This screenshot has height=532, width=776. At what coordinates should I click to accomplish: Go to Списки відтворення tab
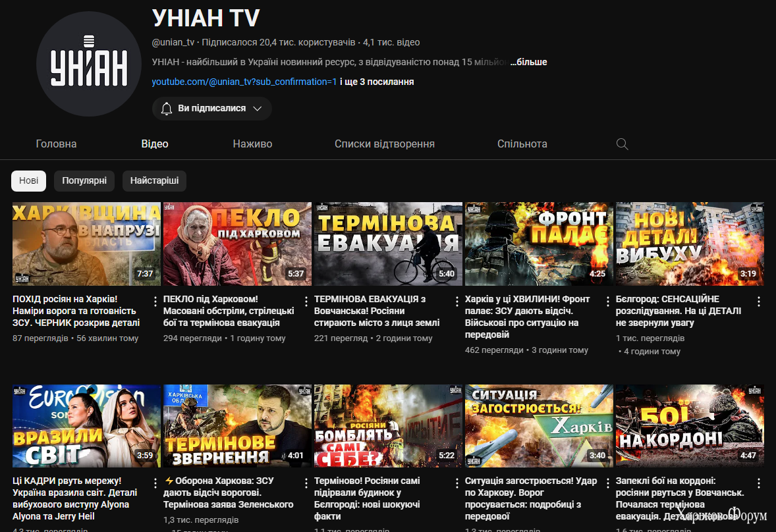[x=385, y=144]
